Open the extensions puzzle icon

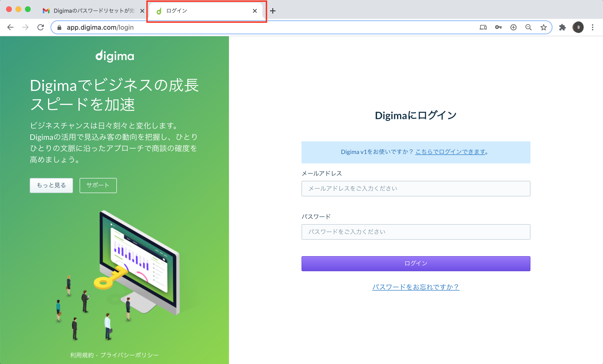562,27
